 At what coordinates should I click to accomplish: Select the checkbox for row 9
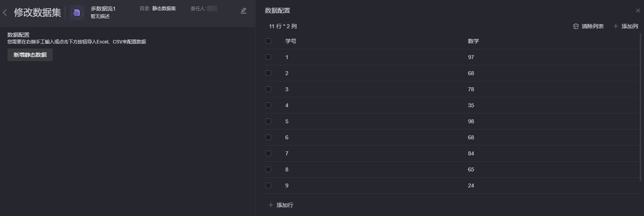click(x=268, y=185)
